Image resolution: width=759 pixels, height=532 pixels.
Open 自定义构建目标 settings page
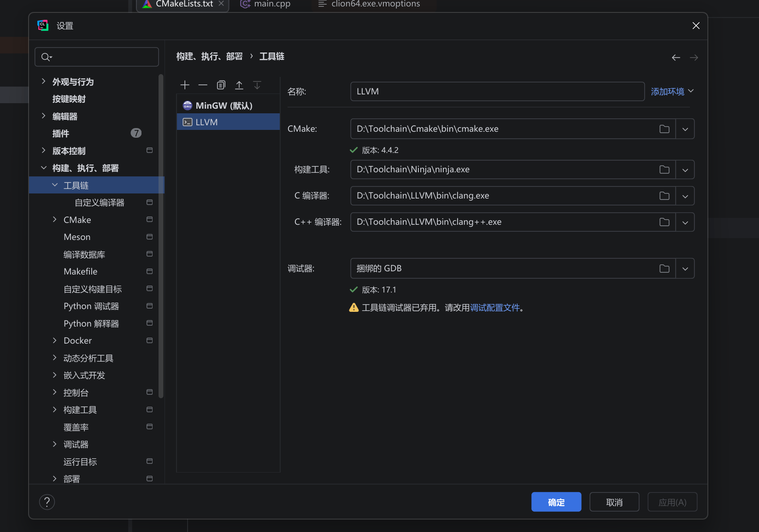coord(93,289)
